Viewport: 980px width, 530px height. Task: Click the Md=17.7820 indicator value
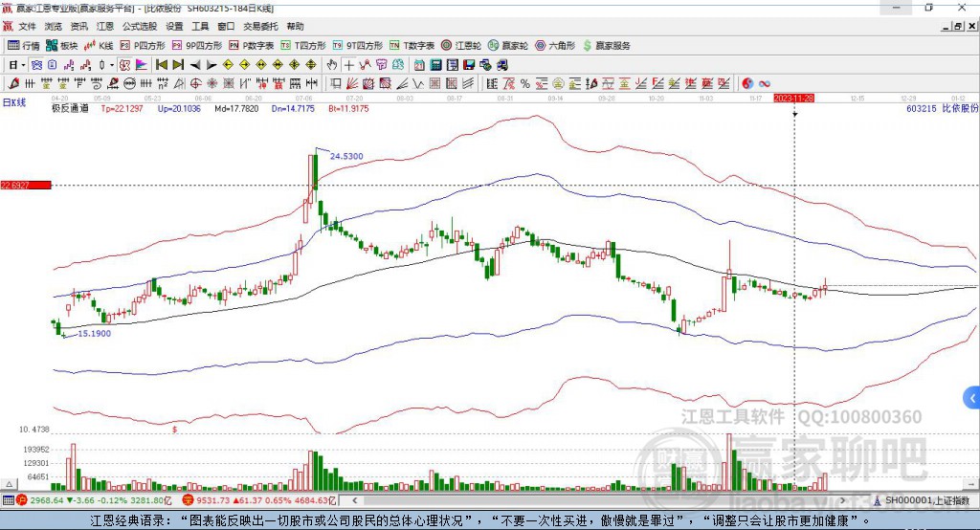(x=236, y=108)
